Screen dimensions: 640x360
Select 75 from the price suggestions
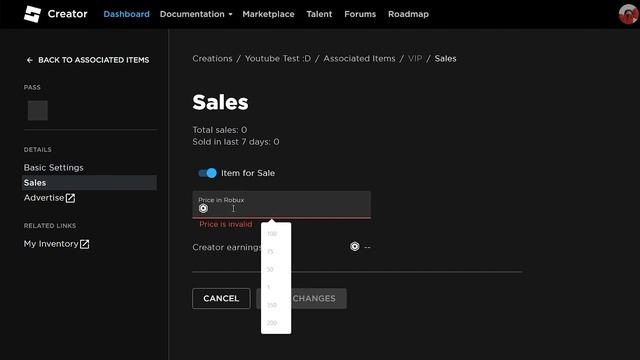pos(270,252)
